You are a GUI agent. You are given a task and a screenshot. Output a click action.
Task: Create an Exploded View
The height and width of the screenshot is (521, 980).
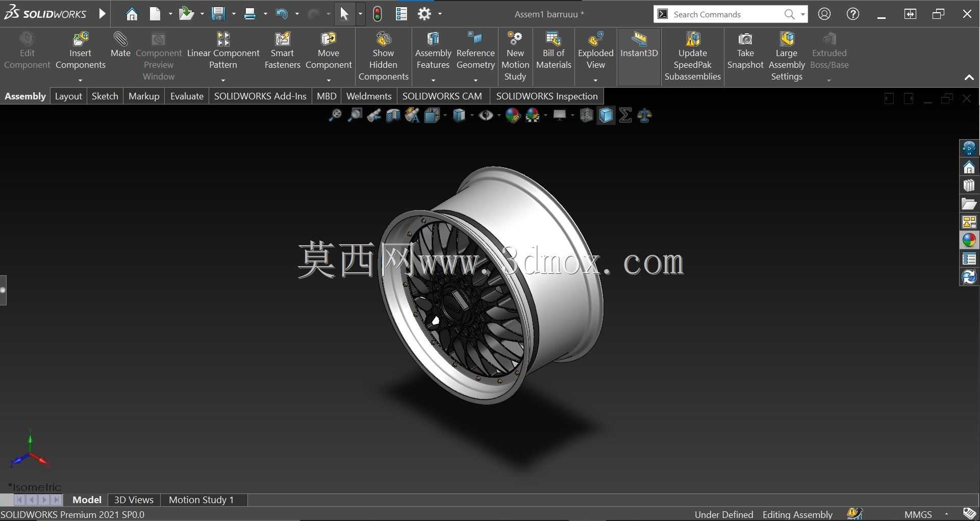(x=595, y=51)
